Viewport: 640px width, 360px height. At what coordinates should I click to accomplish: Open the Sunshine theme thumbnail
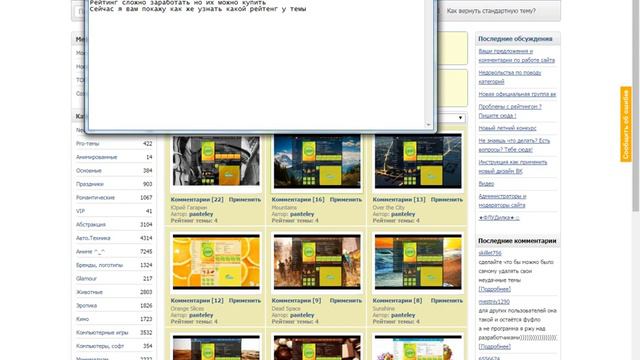418,262
